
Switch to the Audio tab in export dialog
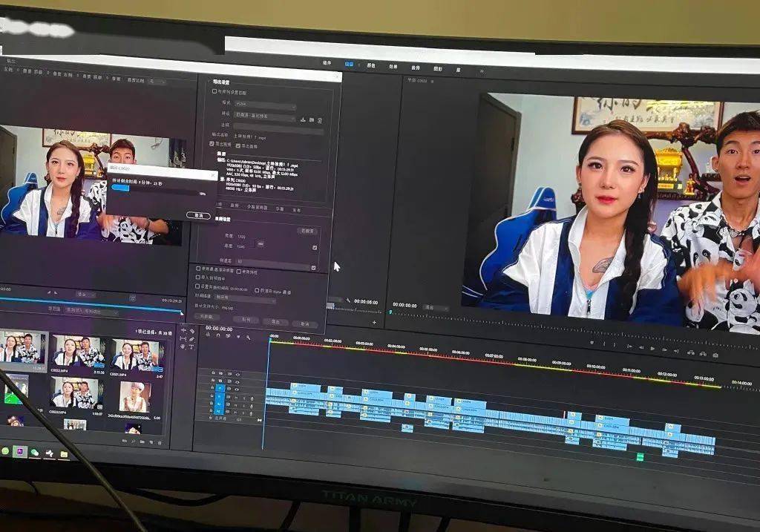pyautogui.click(x=235, y=206)
